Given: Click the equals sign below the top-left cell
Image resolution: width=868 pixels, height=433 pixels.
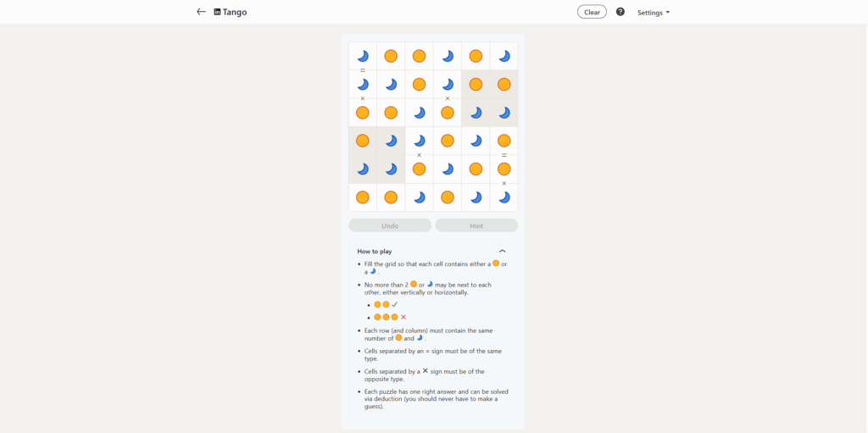Looking at the screenshot, I should coord(363,70).
